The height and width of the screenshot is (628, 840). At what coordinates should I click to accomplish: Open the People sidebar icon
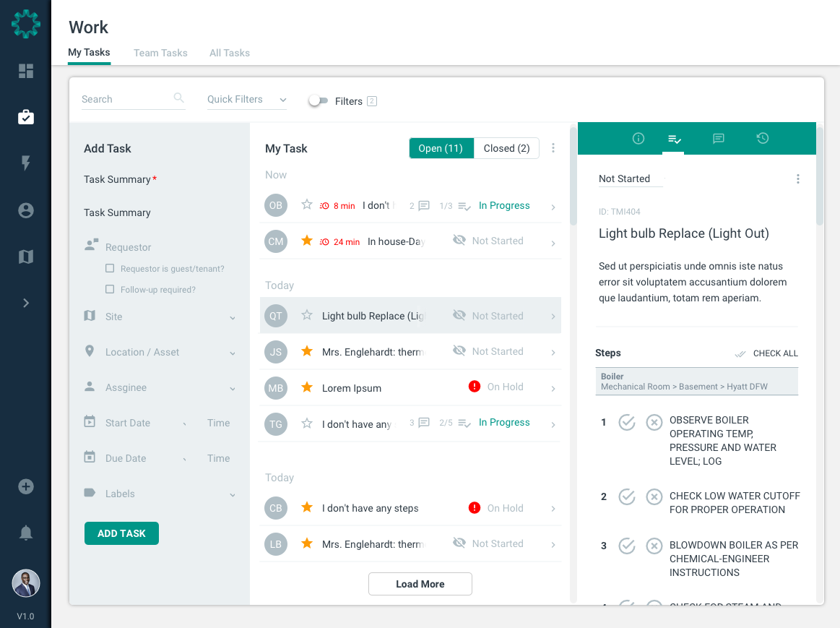25,210
